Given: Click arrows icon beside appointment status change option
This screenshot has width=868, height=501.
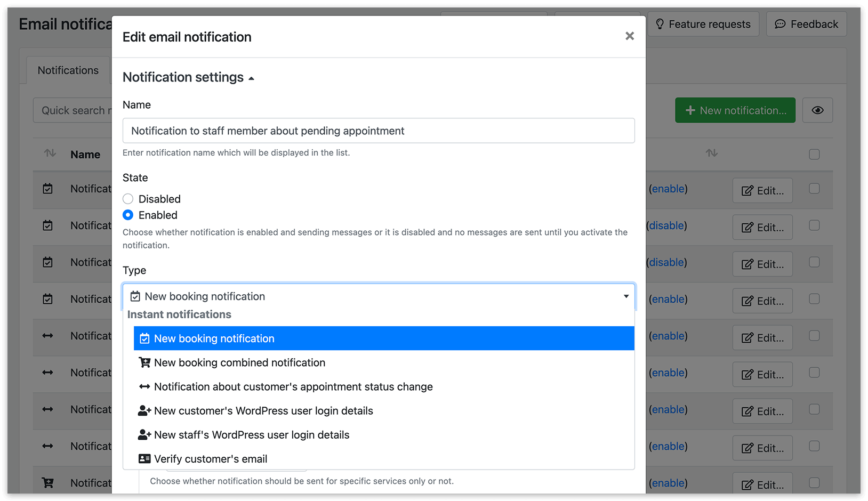Looking at the screenshot, I should (x=144, y=387).
